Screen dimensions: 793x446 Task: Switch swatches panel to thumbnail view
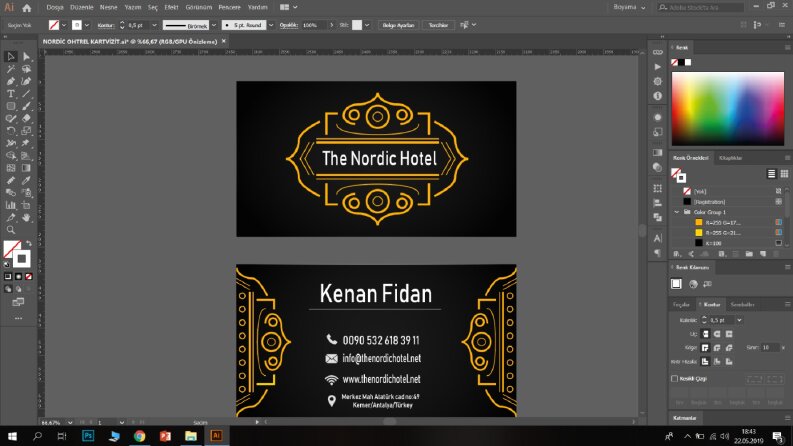784,174
